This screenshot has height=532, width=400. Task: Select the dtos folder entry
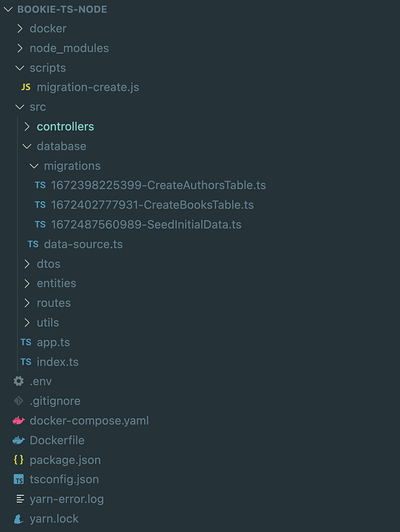coord(48,264)
